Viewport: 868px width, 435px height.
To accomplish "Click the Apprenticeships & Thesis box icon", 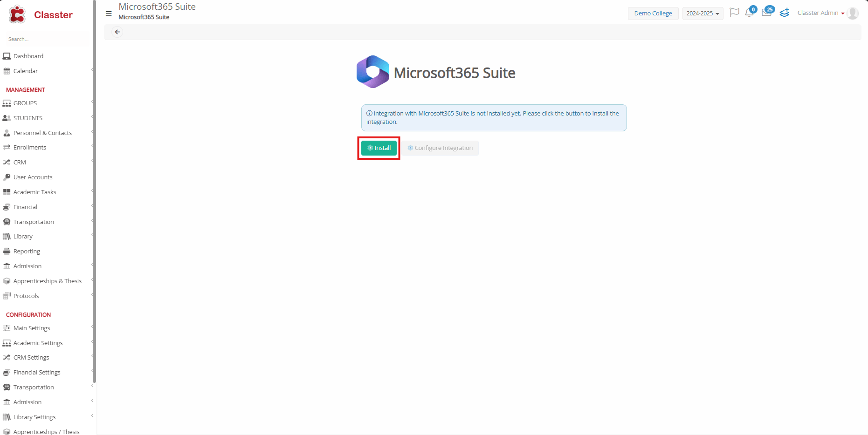I will point(7,281).
